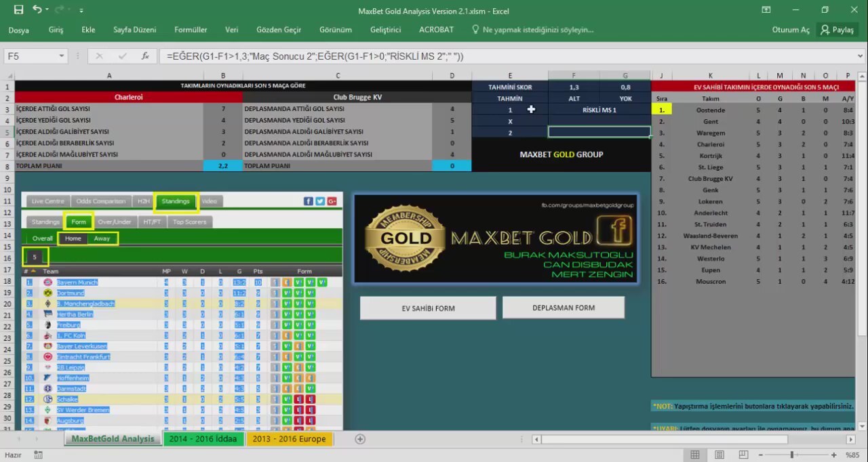Cancel the formula entry with the X icon

[100, 56]
